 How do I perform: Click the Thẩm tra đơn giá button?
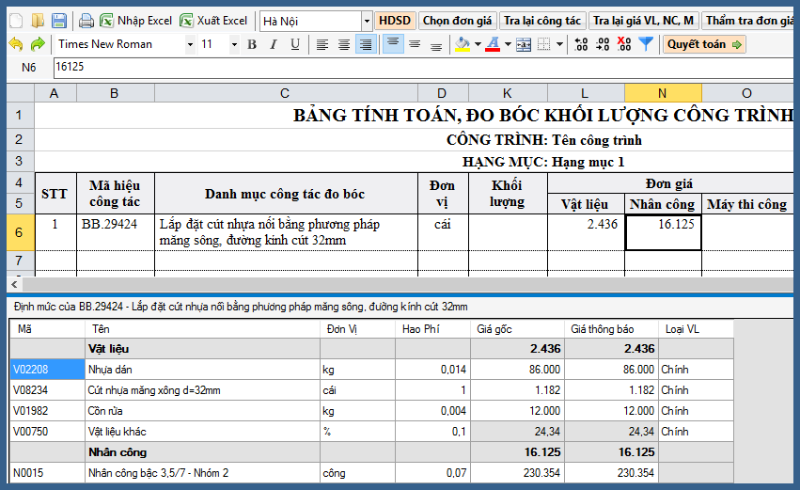point(749,20)
